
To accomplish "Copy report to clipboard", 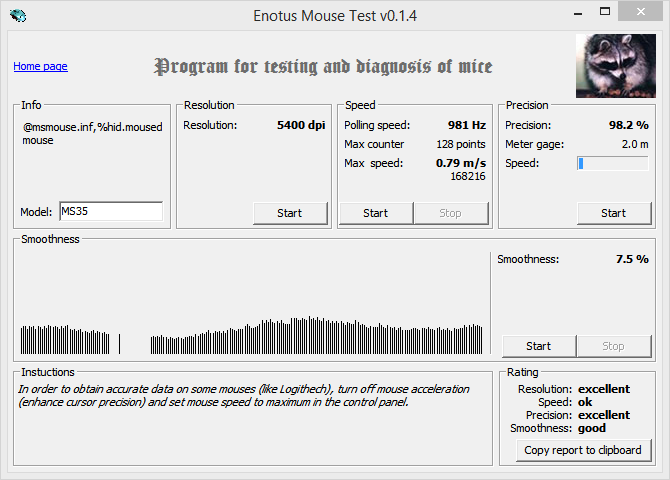I will 583,450.
